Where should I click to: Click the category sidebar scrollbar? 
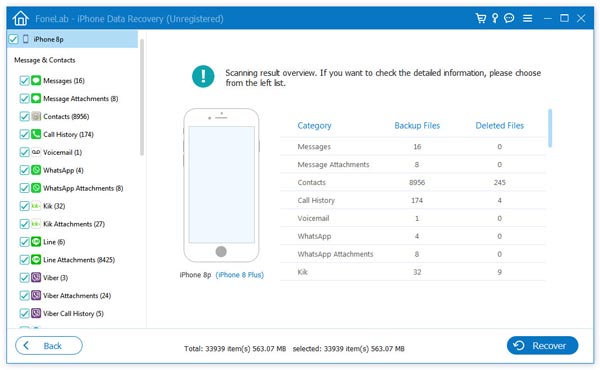142,97
